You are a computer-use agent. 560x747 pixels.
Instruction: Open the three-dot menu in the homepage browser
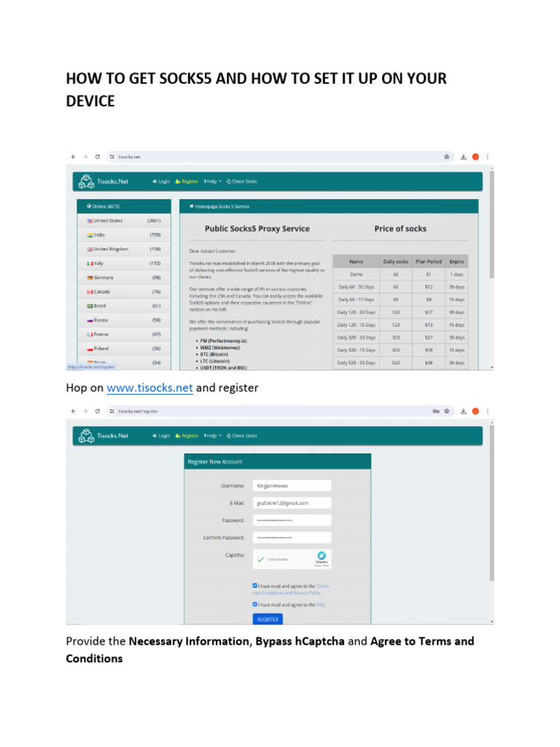(487, 157)
